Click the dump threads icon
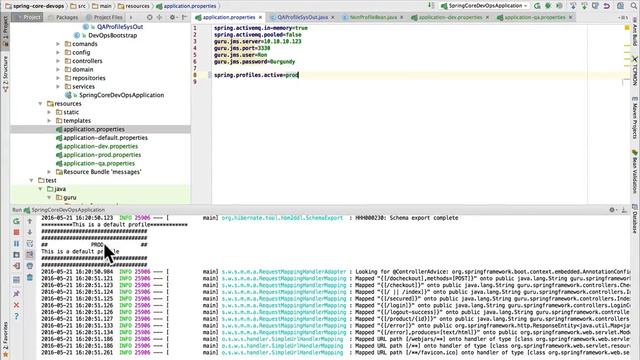This screenshot has height=360, width=640. [x=16, y=255]
